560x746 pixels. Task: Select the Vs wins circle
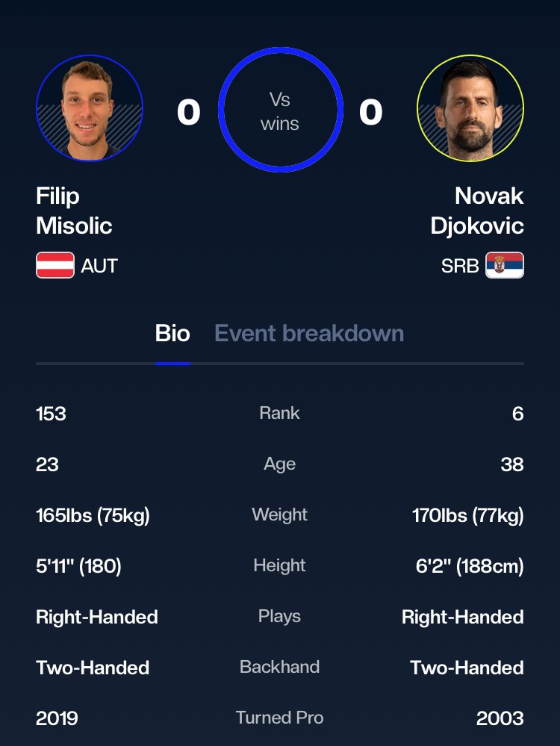click(x=280, y=110)
